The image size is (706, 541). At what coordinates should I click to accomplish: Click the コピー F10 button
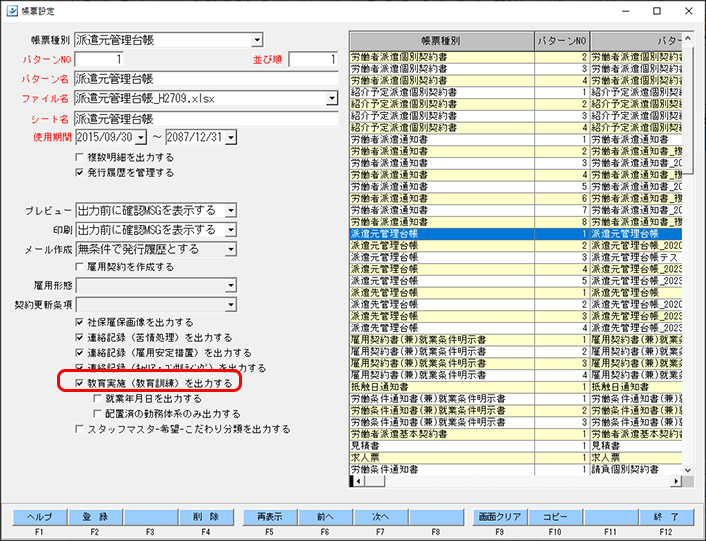[x=555, y=517]
